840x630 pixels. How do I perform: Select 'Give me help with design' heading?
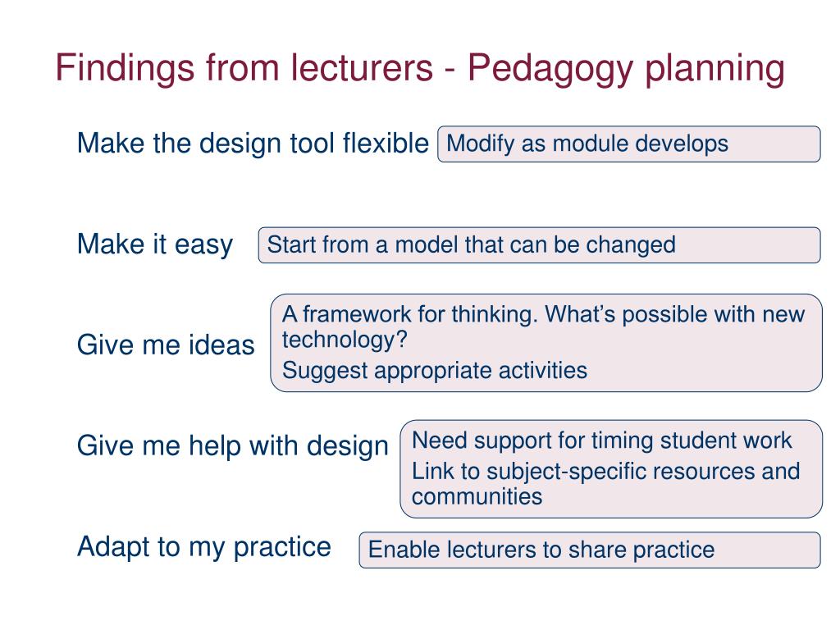coord(232,446)
